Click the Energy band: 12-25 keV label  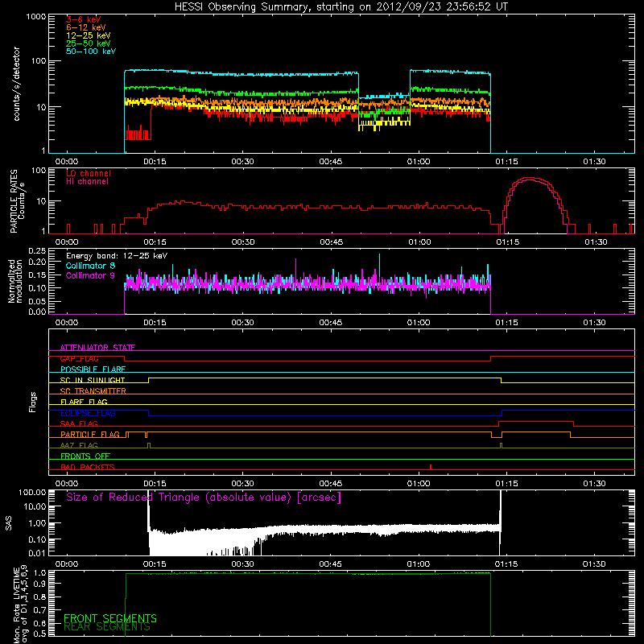(x=117, y=256)
